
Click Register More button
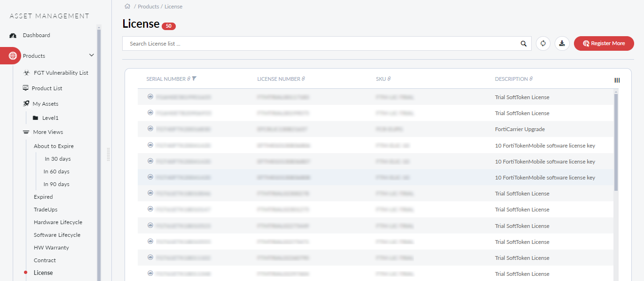pos(604,43)
